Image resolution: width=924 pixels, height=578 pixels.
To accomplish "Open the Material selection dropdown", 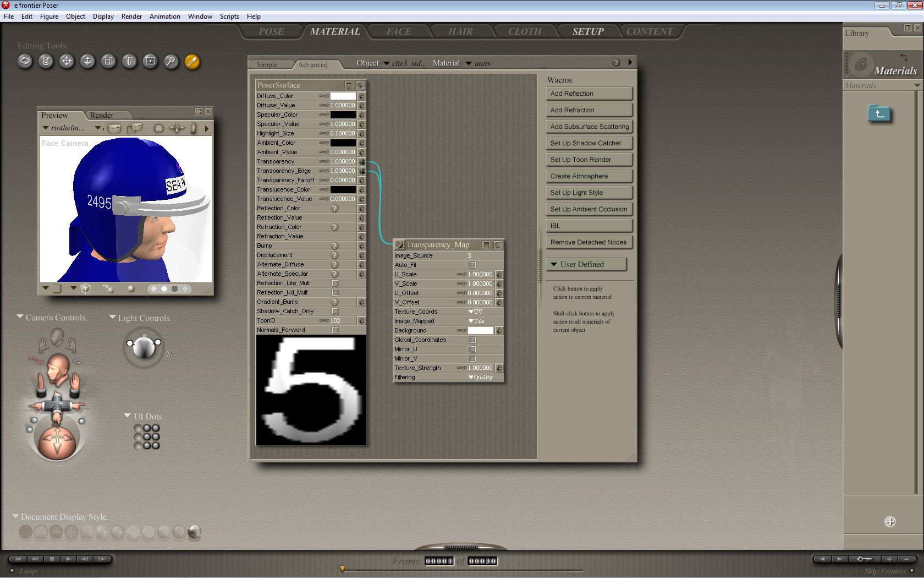I will pos(469,63).
